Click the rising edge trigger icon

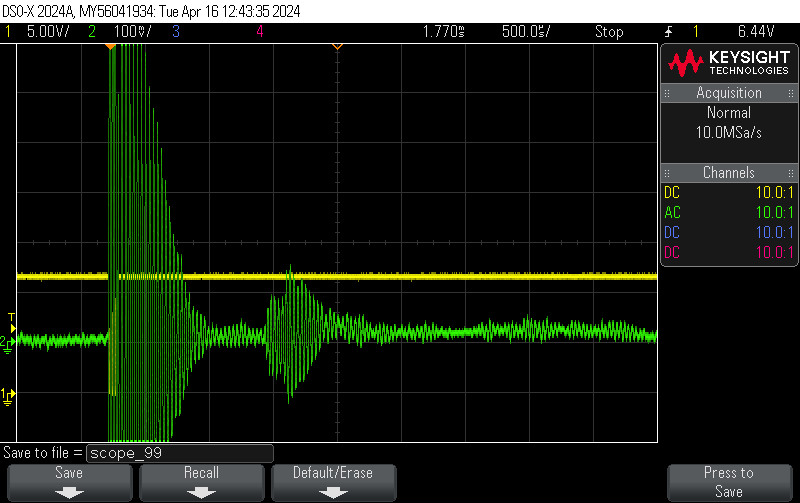[x=668, y=31]
